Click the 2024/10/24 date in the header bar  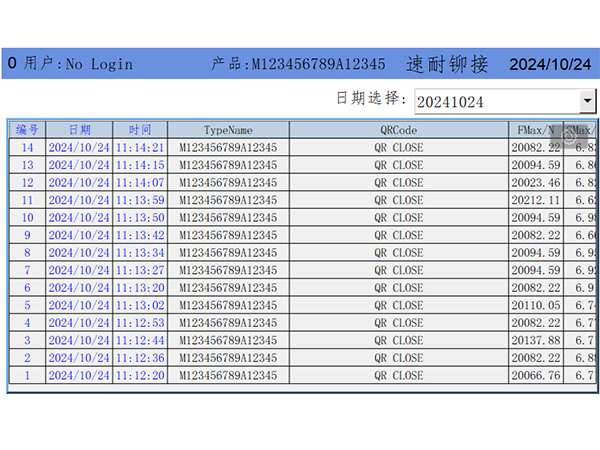click(x=550, y=64)
